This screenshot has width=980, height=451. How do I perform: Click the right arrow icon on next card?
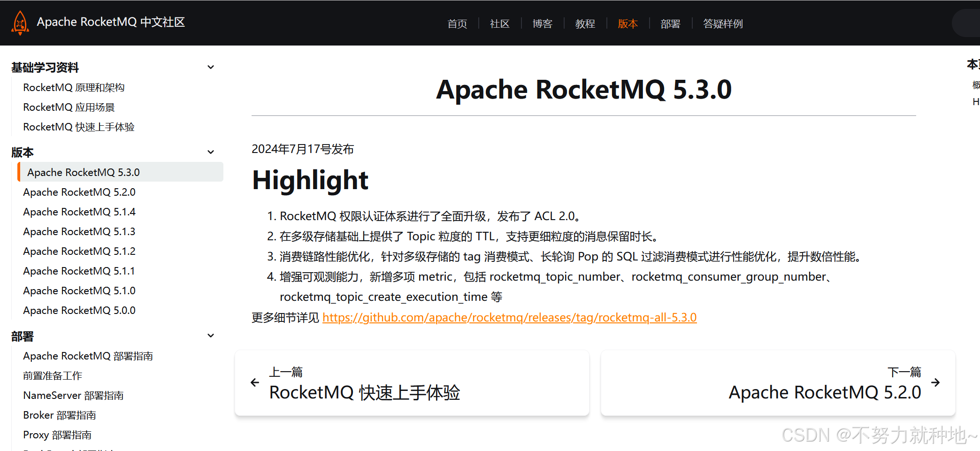tap(935, 382)
